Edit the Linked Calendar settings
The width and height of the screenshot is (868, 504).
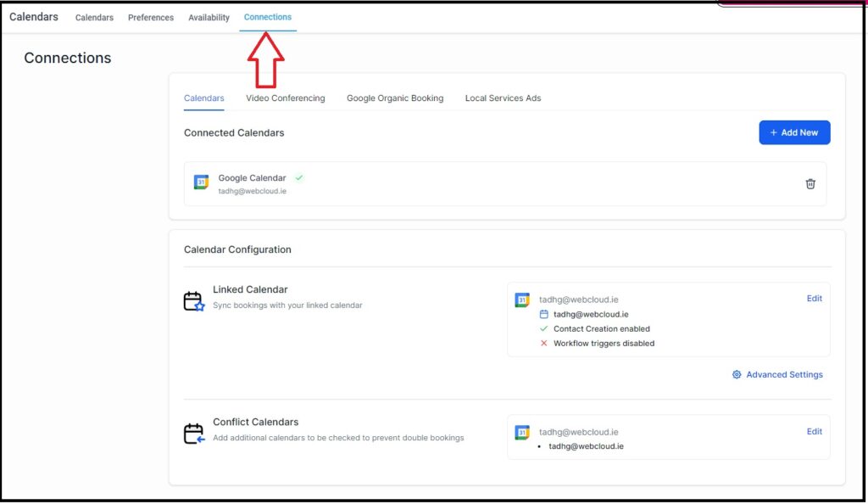814,299
